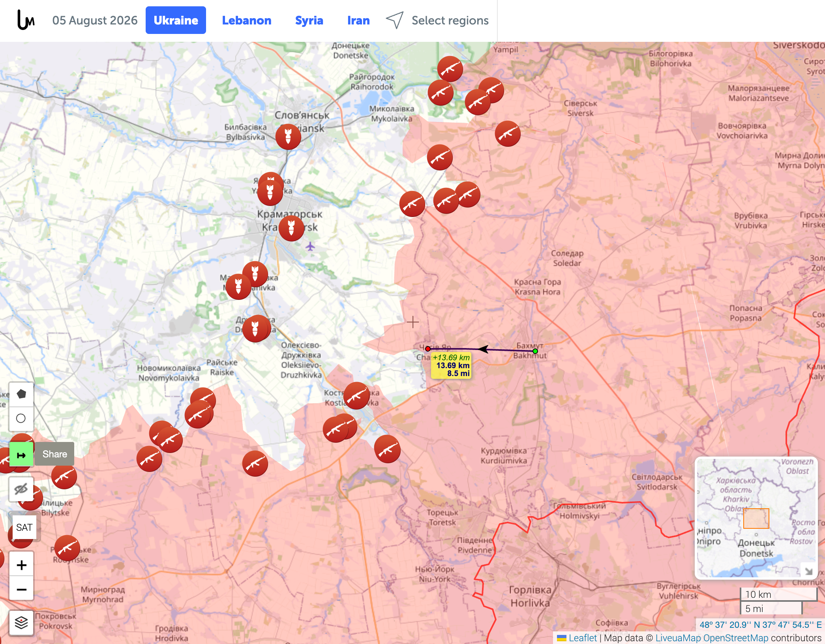825x644 pixels.
Task: Select the polygon draw tool
Action: click(21, 394)
